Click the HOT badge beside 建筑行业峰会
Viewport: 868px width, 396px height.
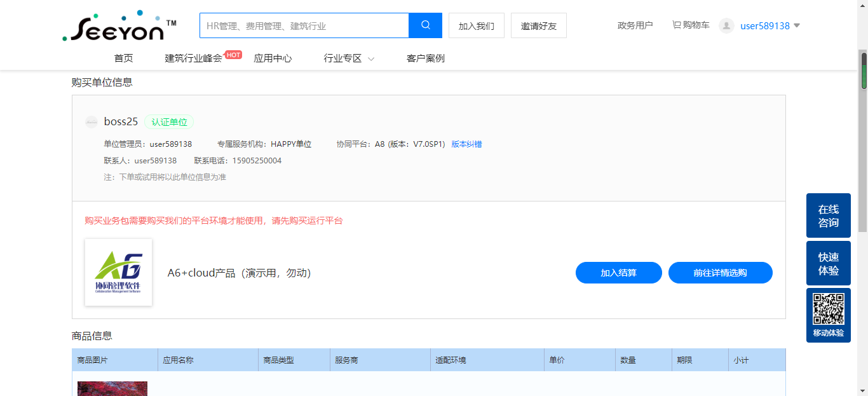point(233,55)
